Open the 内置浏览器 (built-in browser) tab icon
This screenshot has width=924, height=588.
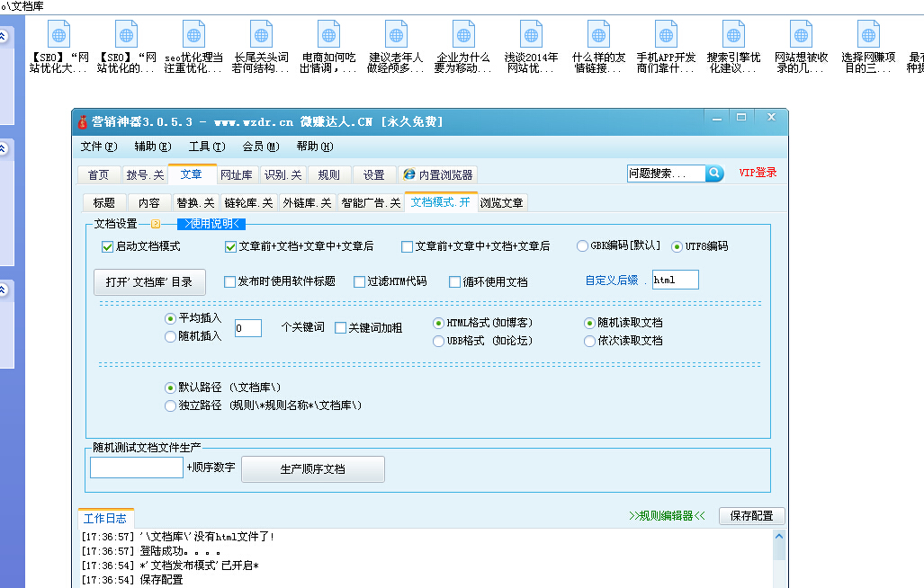pos(409,174)
